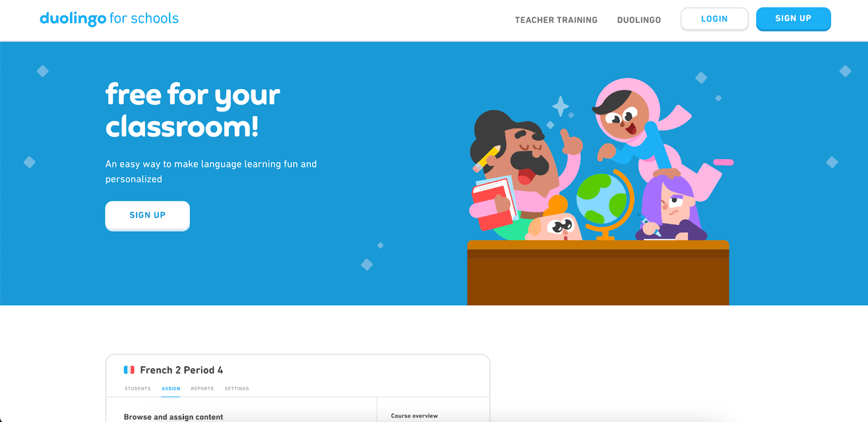Open the Reports tab
The height and width of the screenshot is (422, 868).
(x=202, y=389)
